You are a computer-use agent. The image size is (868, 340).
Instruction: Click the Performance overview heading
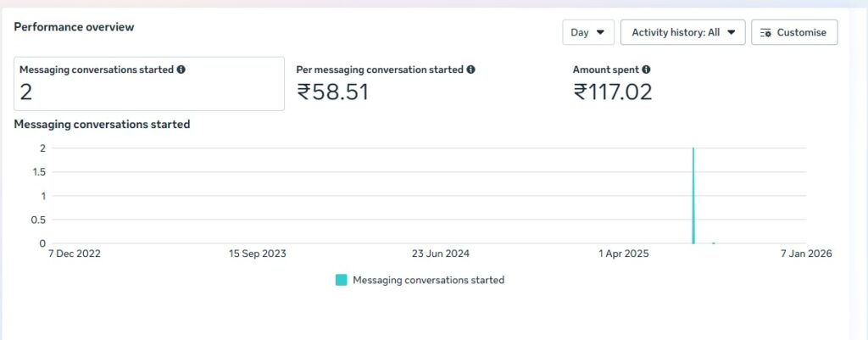click(x=74, y=27)
